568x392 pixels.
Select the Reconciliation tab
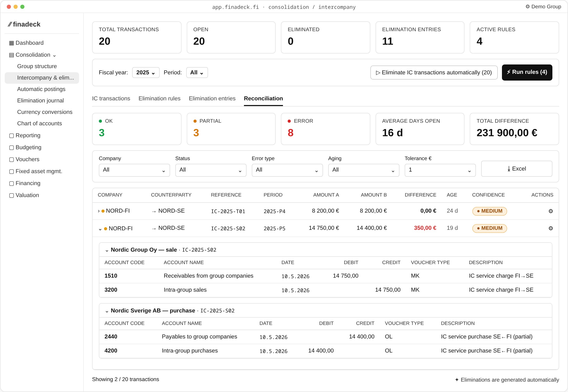(x=263, y=99)
